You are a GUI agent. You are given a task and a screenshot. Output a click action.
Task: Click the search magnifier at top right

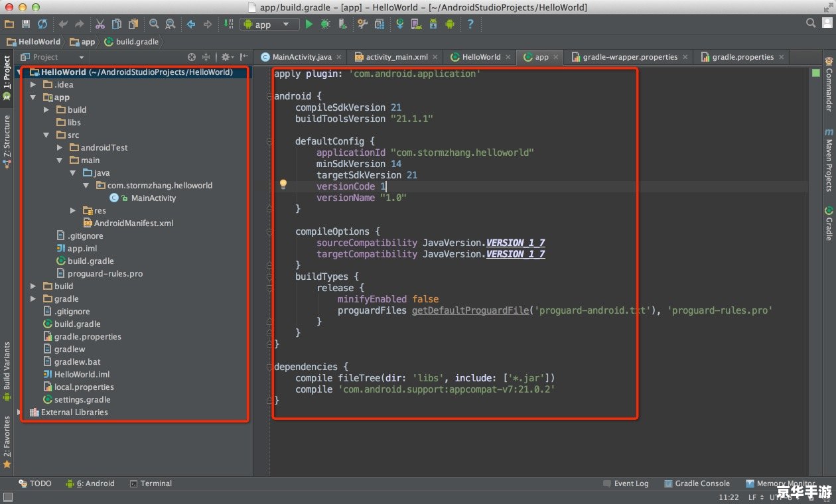click(x=811, y=23)
